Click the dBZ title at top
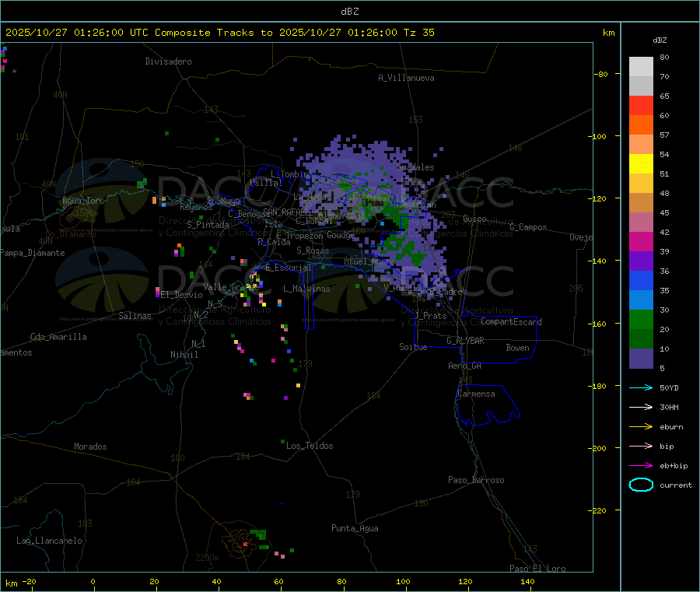700x592 pixels. coord(349,12)
